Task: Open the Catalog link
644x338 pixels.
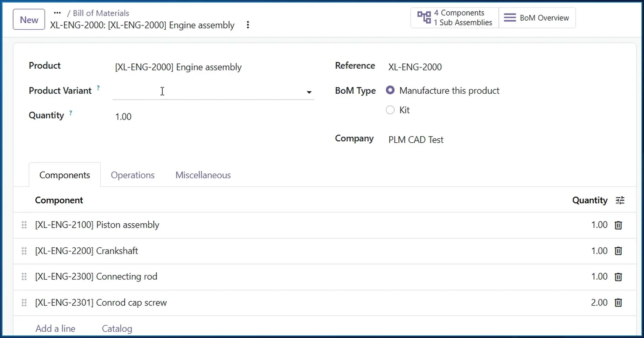Action: tap(117, 328)
